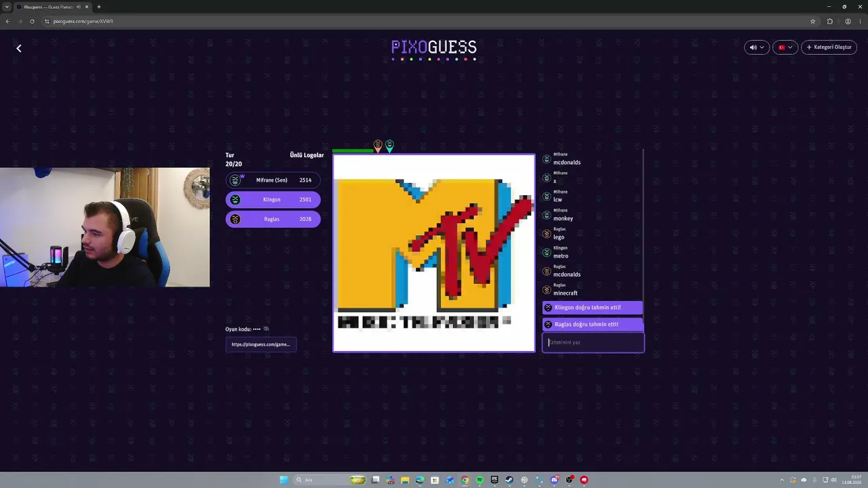Click Mifrane's avatar beside the mcdonalds guess
Image resolution: width=868 pixels, height=488 pixels.
(x=547, y=159)
